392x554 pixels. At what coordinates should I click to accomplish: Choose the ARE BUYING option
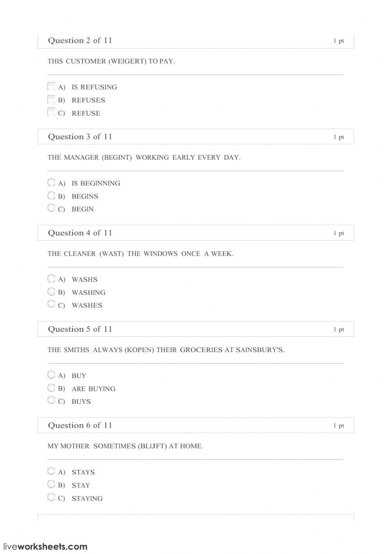pyautogui.click(x=51, y=388)
